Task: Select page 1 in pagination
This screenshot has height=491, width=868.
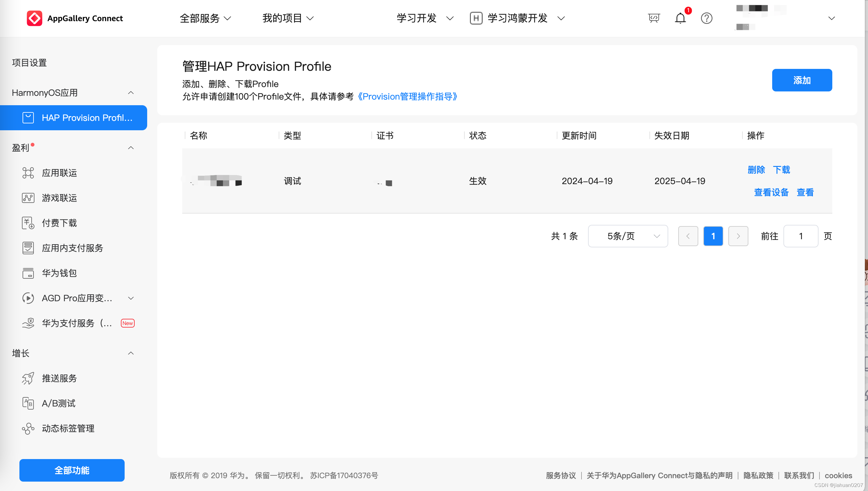Action: point(713,236)
